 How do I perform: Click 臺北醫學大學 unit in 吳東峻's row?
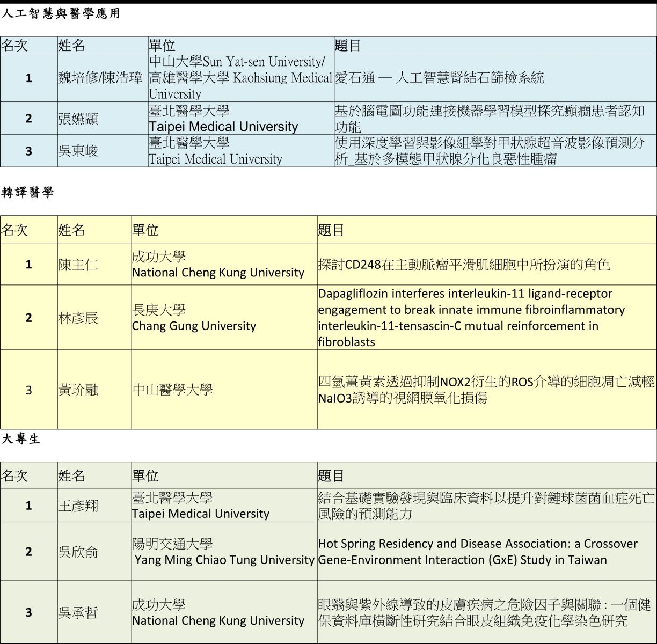[x=215, y=151]
